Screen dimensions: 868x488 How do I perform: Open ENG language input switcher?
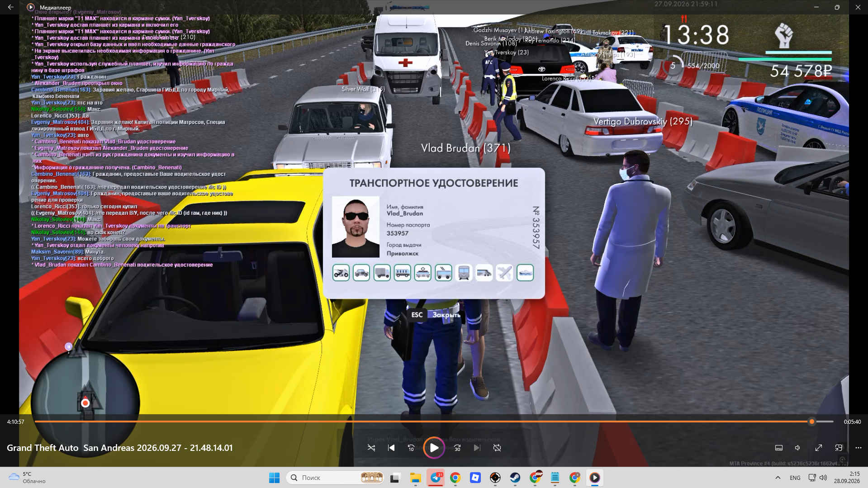[x=795, y=478]
